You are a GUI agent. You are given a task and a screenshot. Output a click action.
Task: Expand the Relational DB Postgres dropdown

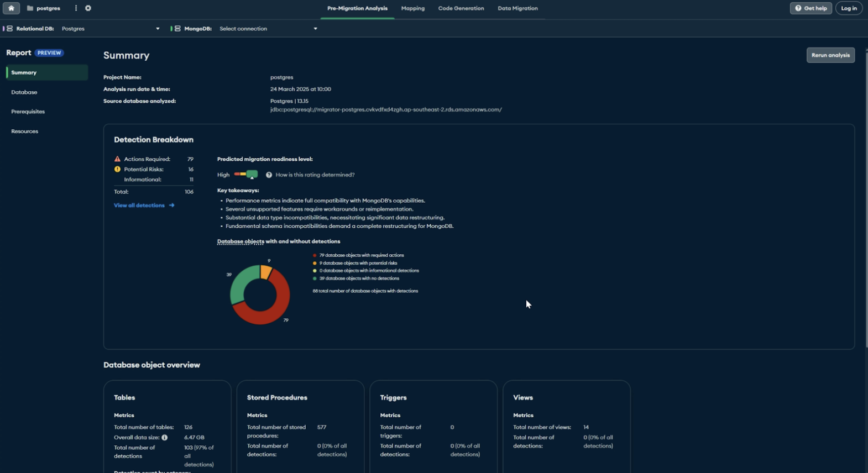click(110, 29)
